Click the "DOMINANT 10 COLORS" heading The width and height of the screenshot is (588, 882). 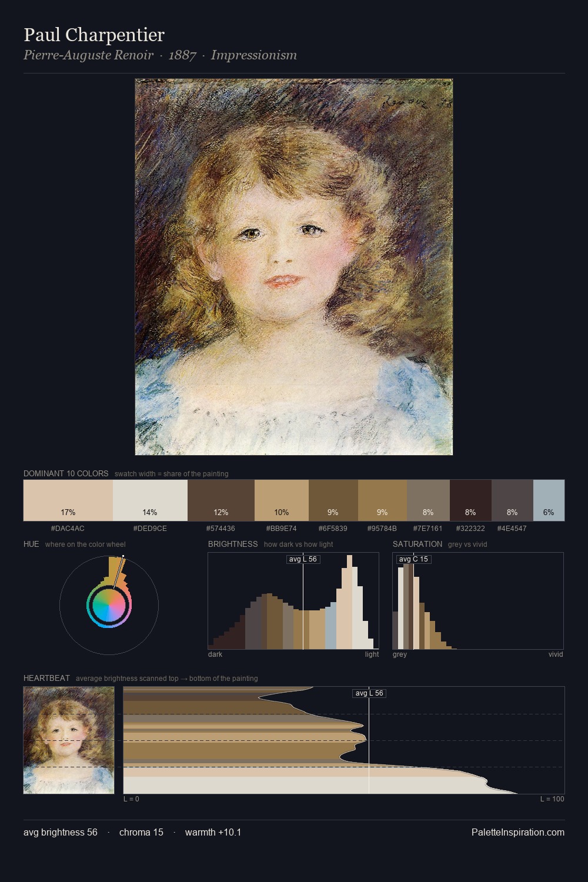pos(66,473)
